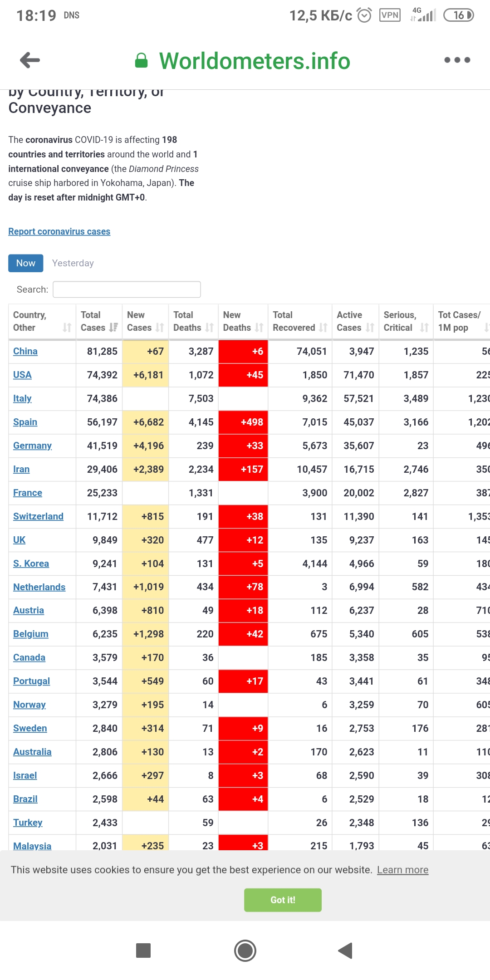Screen dimensions: 490x980
Task: Sort by New Cases sort arrows
Action: click(x=160, y=327)
